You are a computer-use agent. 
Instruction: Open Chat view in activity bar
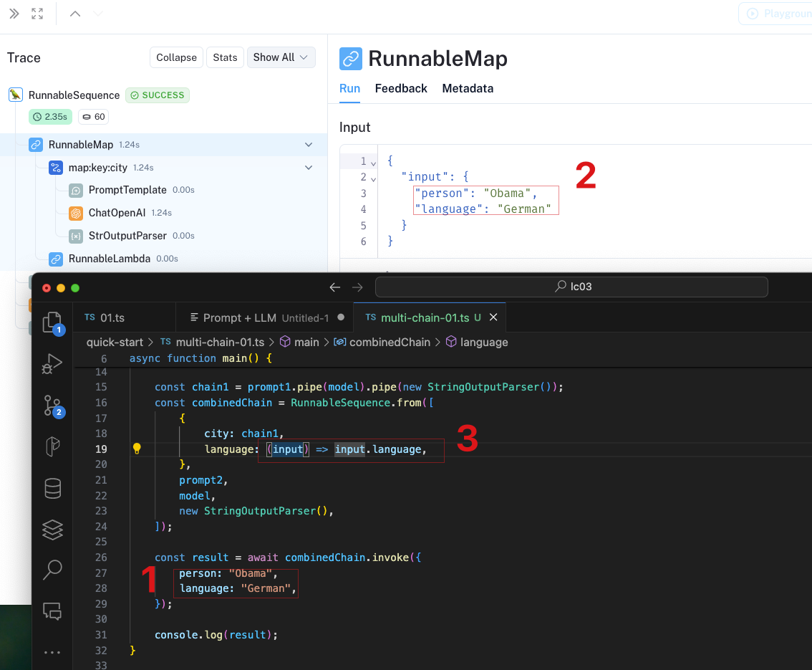(x=52, y=611)
